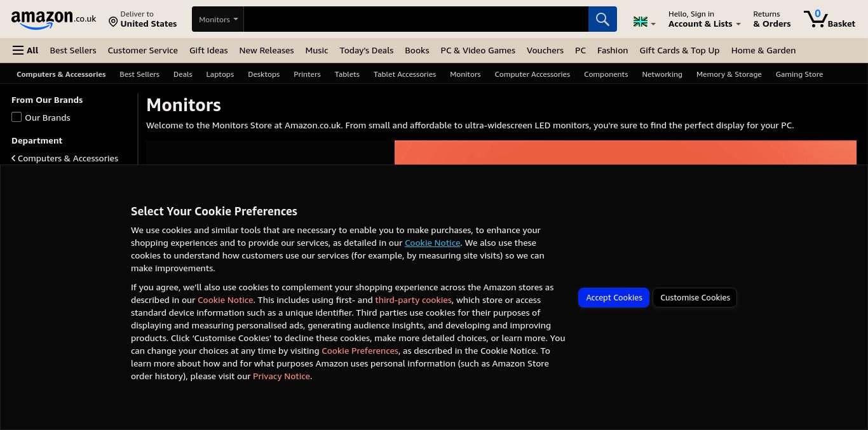Viewport: 868px width, 430px height.
Task: Select the PC nav item
Action: pyautogui.click(x=580, y=50)
